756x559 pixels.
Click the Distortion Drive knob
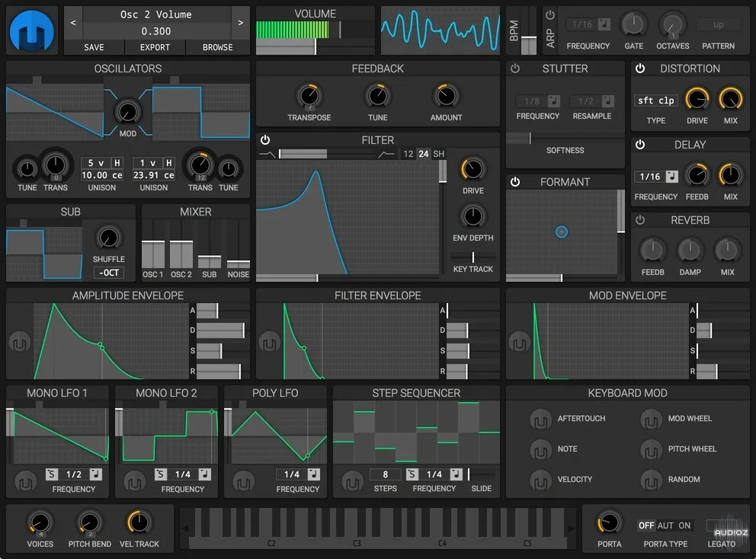[697, 99]
